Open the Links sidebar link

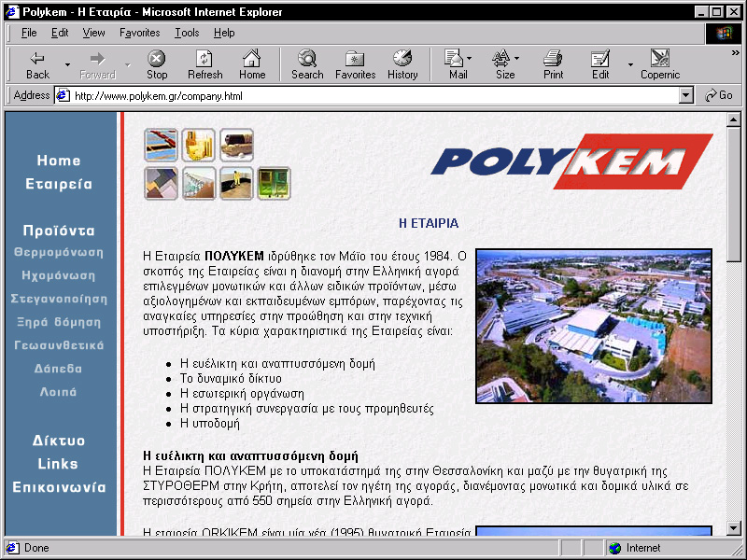pyautogui.click(x=58, y=464)
